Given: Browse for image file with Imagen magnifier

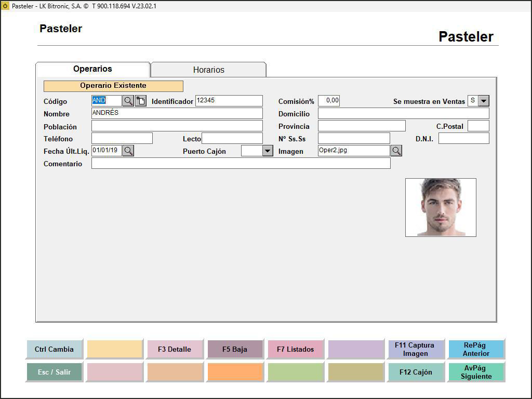Looking at the screenshot, I should [396, 151].
